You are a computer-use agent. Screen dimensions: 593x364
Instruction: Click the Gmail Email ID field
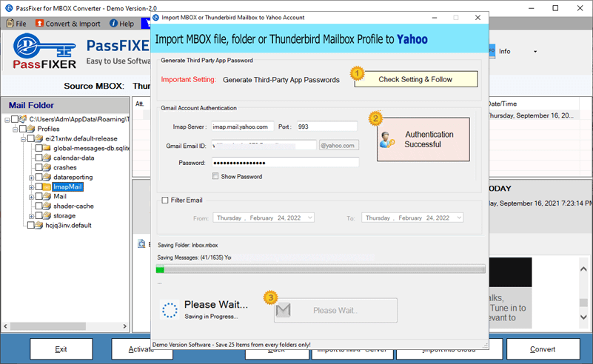264,146
